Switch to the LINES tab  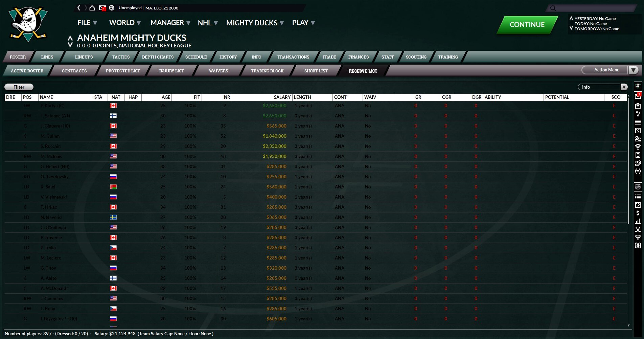[x=47, y=57]
